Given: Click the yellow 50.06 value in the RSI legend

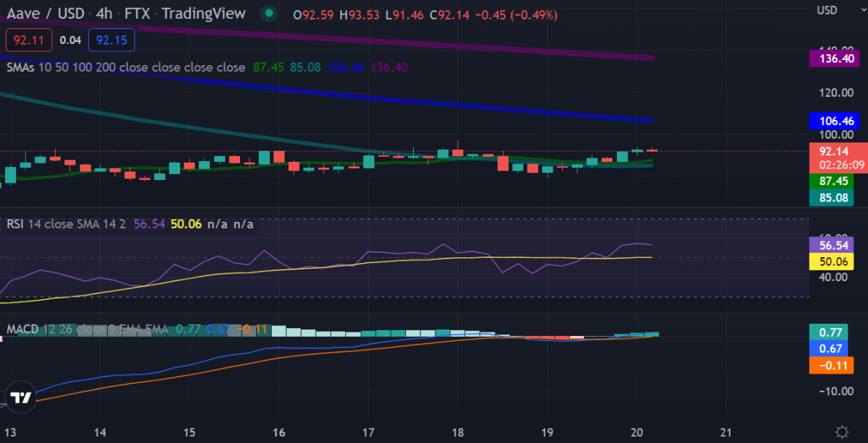Looking at the screenshot, I should pos(187,224).
